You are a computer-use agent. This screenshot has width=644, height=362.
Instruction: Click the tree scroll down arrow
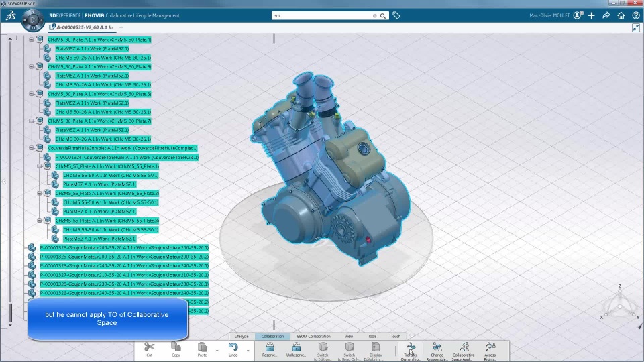click(10, 324)
